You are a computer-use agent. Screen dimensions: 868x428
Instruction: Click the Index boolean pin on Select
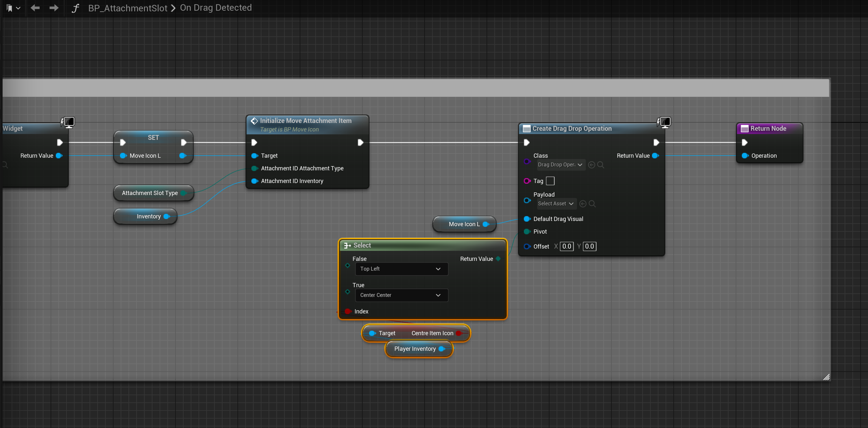tap(348, 312)
